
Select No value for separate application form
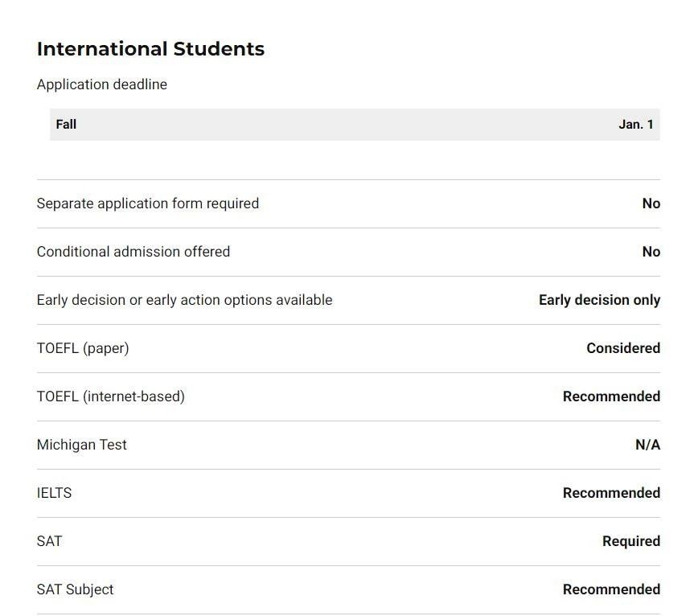[651, 203]
